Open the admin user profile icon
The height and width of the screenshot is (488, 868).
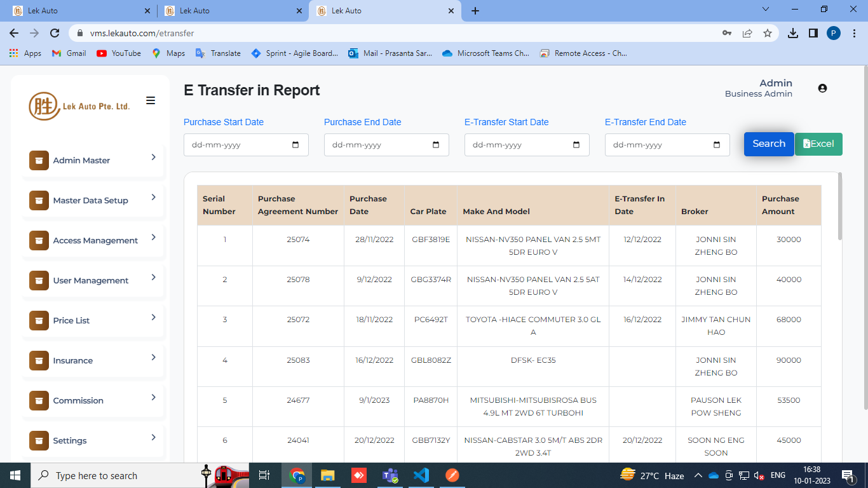[822, 88]
